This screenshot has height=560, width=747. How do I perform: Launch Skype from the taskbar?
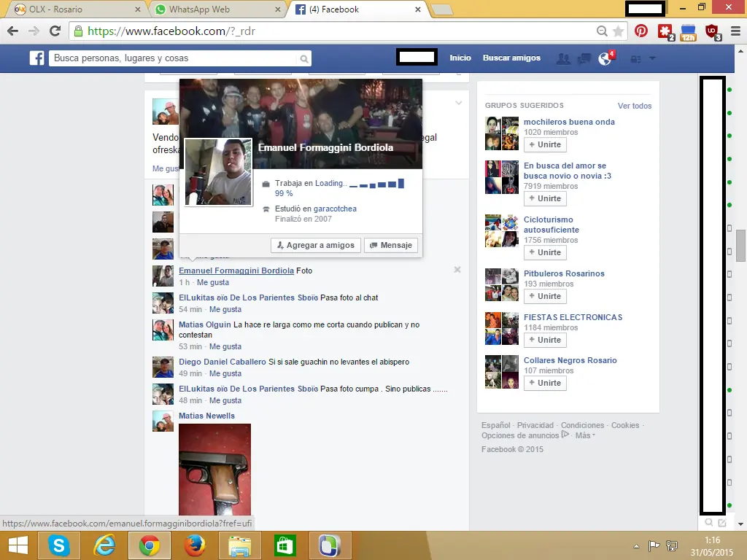[x=59, y=545]
